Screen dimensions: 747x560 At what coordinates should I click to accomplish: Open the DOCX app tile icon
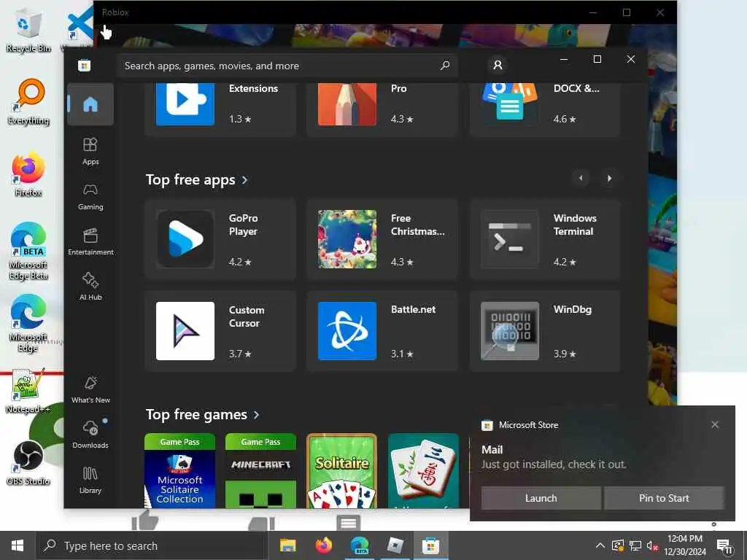tap(510, 101)
